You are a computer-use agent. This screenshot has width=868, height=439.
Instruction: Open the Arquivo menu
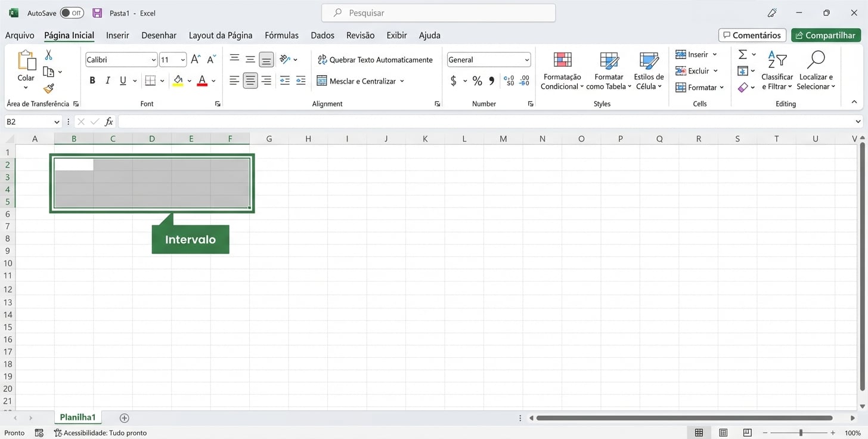pos(20,35)
